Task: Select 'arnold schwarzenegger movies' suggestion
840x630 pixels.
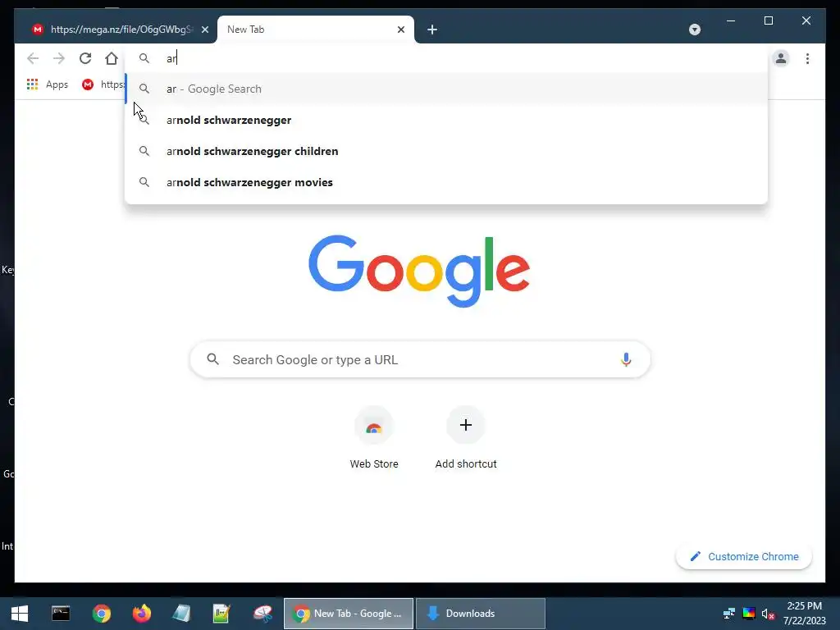Action: 445,182
